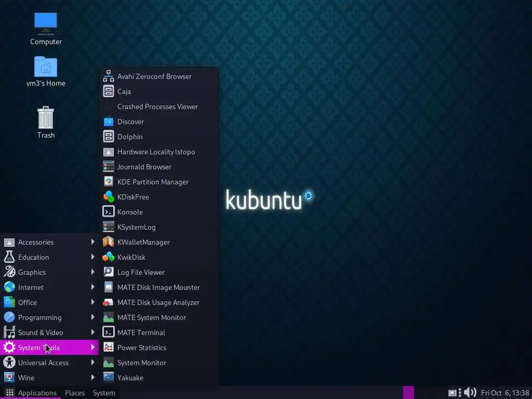This screenshot has height=399, width=532.
Task: Click the Konsole terminal prompt icon
Action: (108, 212)
